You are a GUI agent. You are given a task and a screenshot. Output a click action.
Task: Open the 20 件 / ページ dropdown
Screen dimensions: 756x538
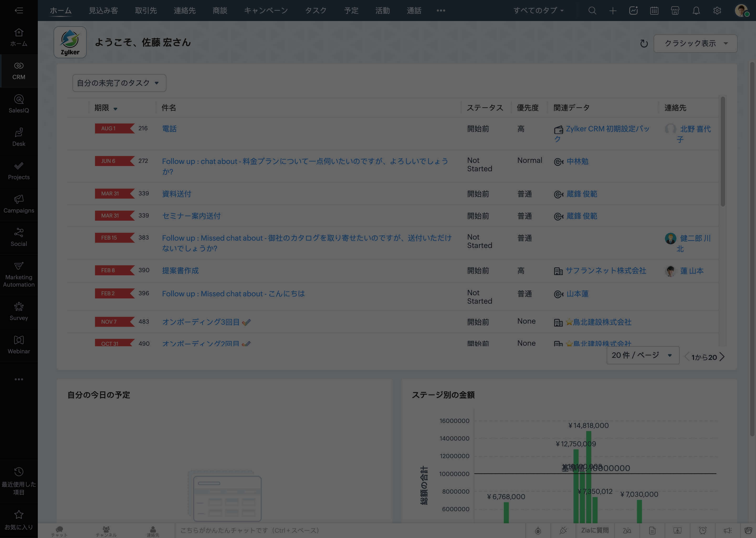642,355
